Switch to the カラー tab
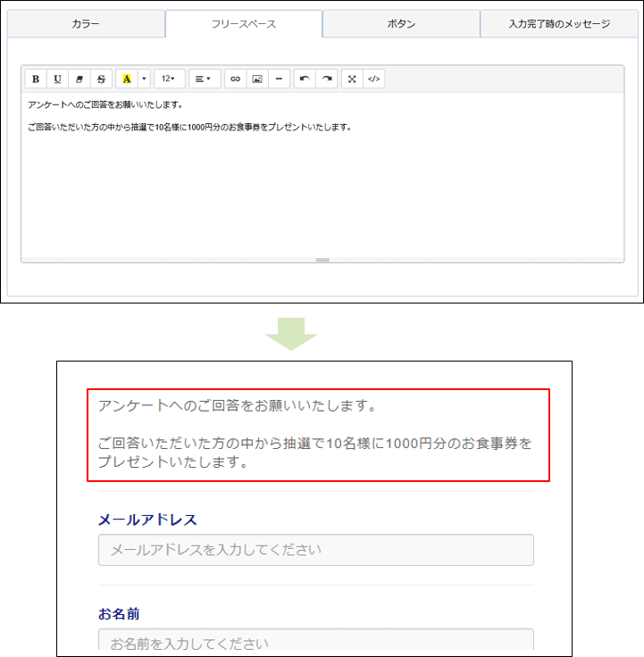 coord(86,24)
